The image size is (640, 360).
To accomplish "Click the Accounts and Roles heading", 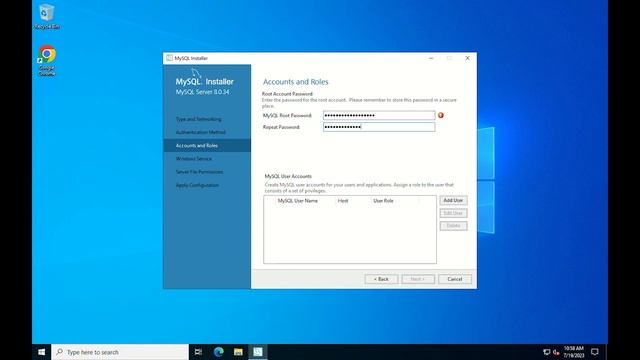I will tap(296, 82).
